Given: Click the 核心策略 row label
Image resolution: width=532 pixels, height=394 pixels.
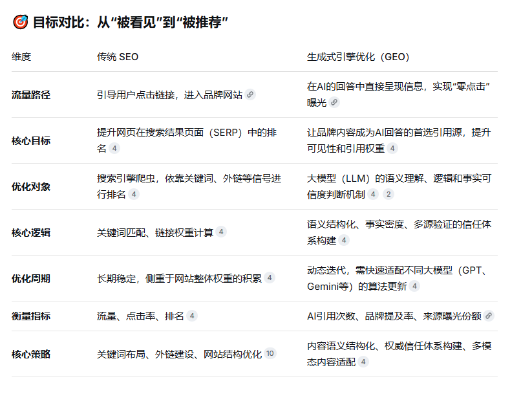Looking at the screenshot, I should [31, 355].
